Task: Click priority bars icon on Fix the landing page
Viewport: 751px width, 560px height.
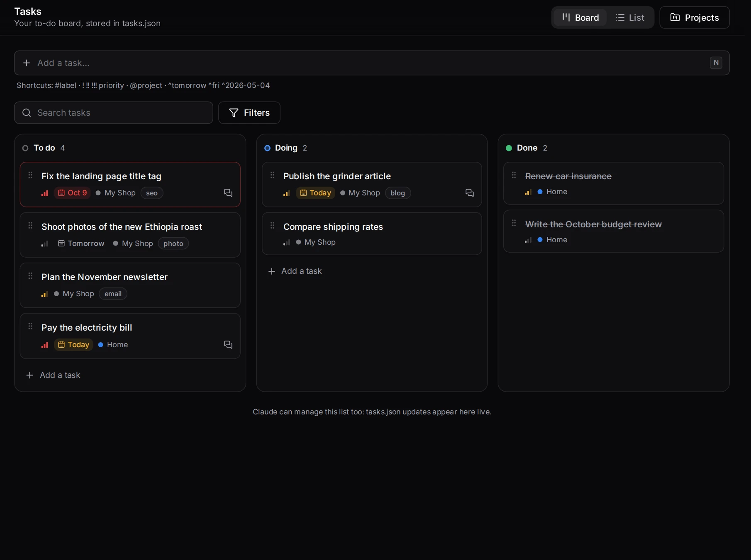Action: click(x=45, y=193)
